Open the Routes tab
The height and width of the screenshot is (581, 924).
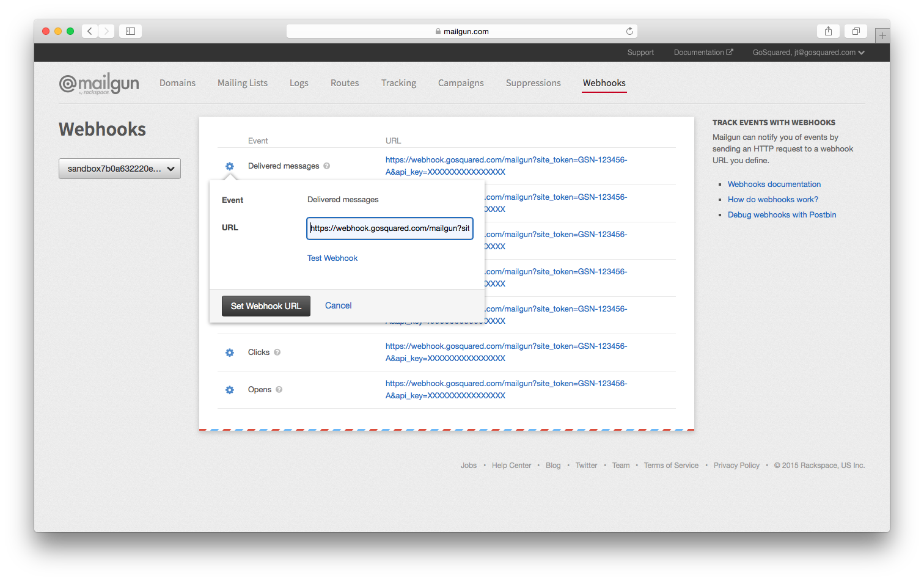coord(345,83)
